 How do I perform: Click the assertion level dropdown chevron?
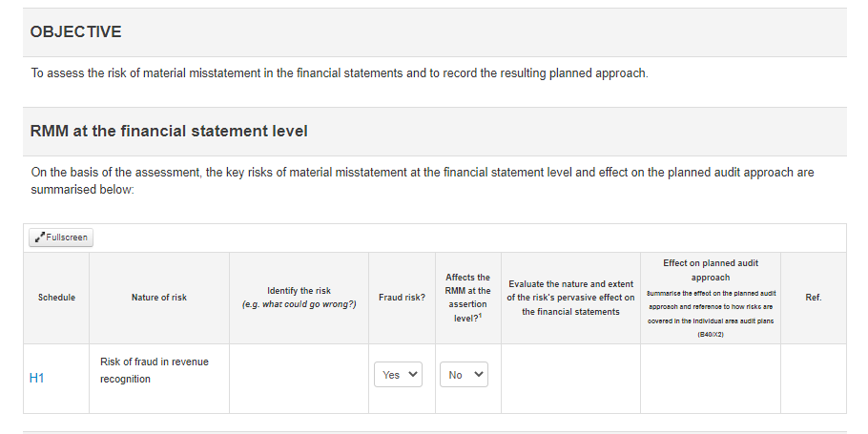click(479, 374)
